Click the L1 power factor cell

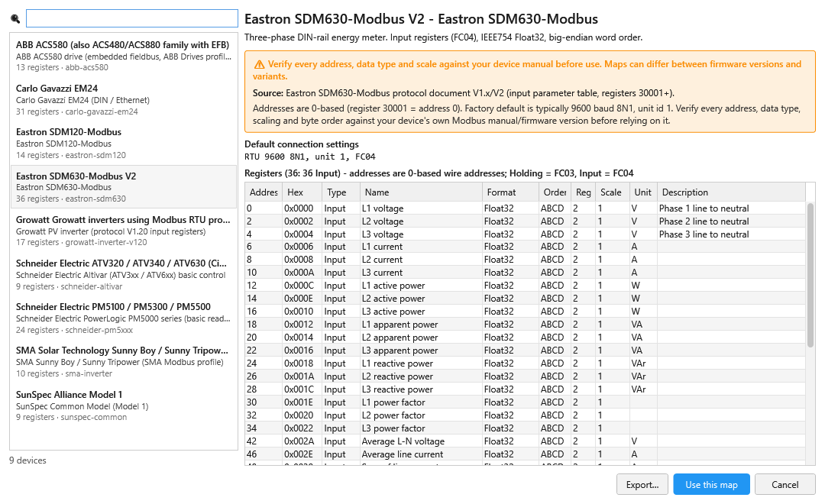[421, 402]
